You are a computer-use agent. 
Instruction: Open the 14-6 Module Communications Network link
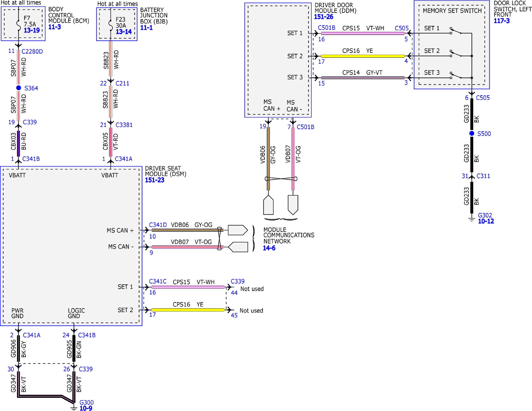coord(269,248)
